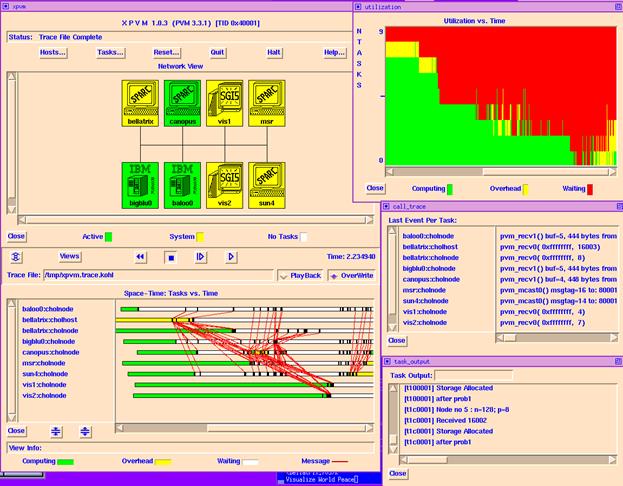This screenshot has height=486, width=623.
Task: Click the Quit button
Action: 217,52
